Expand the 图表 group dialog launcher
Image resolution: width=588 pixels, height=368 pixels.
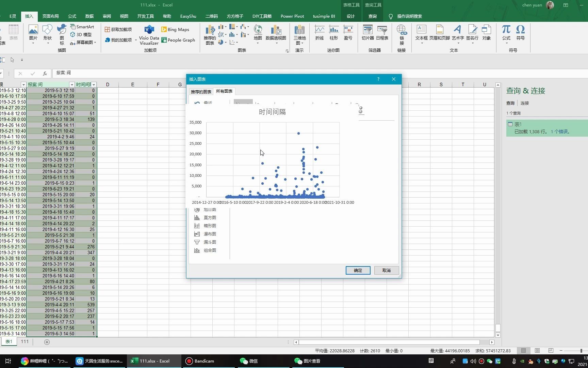287,51
